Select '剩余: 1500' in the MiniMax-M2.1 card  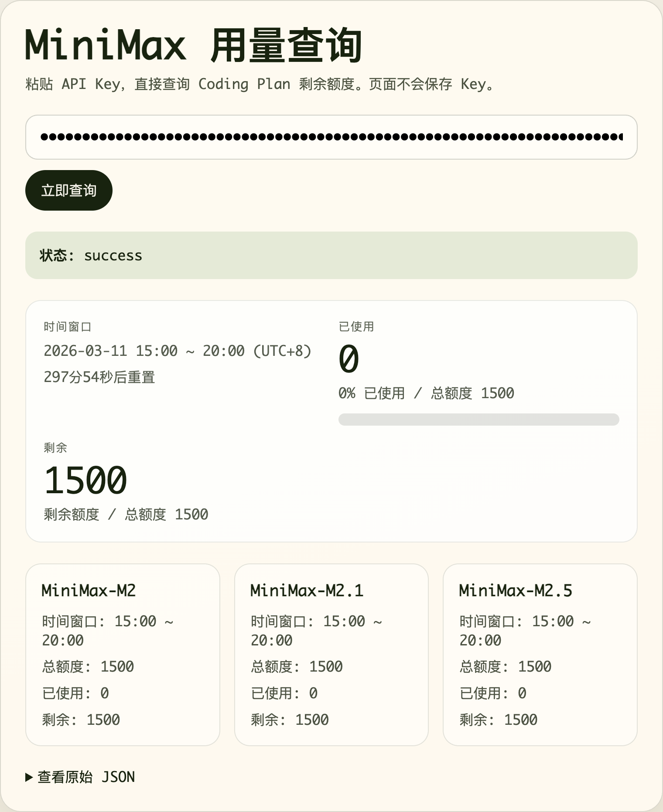pos(290,720)
